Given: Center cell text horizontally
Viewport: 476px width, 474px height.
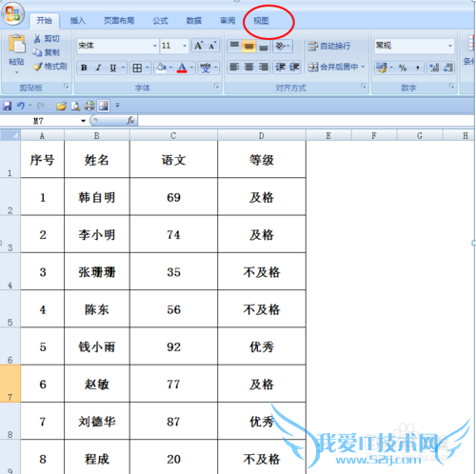Looking at the screenshot, I should [x=248, y=67].
